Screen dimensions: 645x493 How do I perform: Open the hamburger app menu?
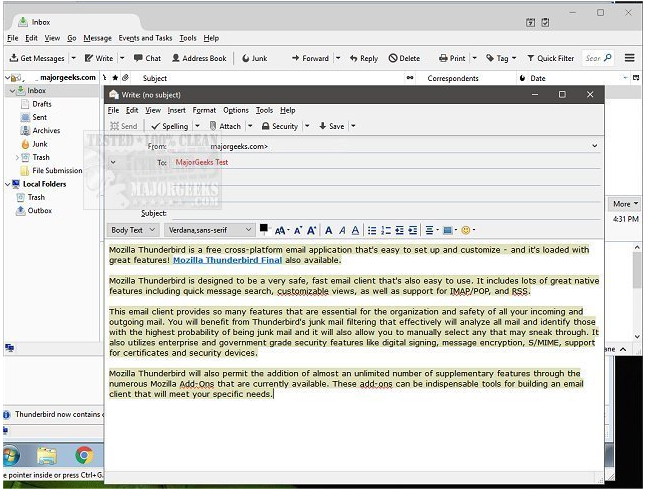(x=629, y=58)
